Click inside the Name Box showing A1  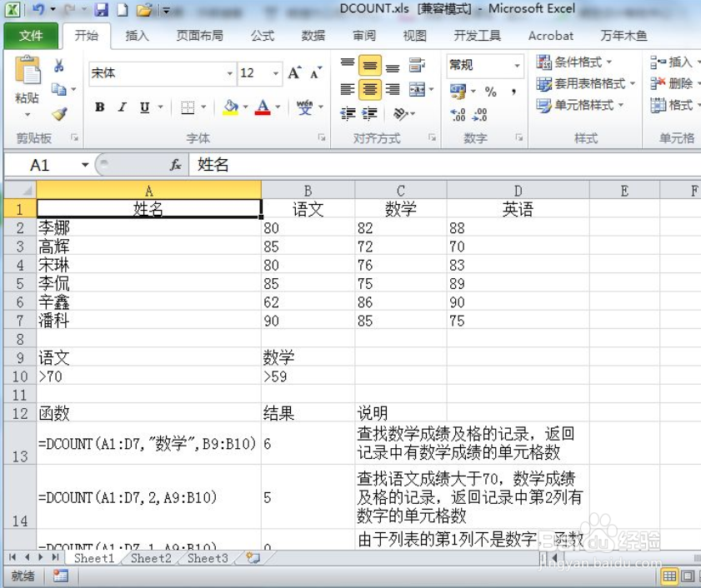(x=42, y=164)
